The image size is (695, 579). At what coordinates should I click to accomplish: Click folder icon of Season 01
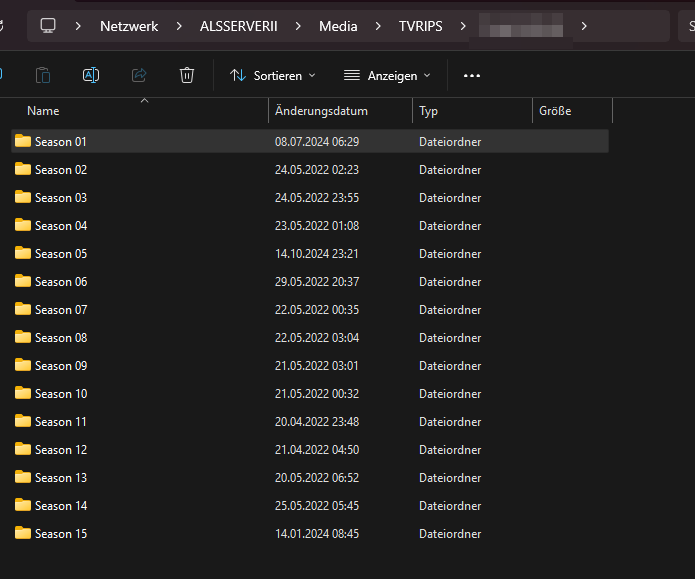(x=23, y=141)
